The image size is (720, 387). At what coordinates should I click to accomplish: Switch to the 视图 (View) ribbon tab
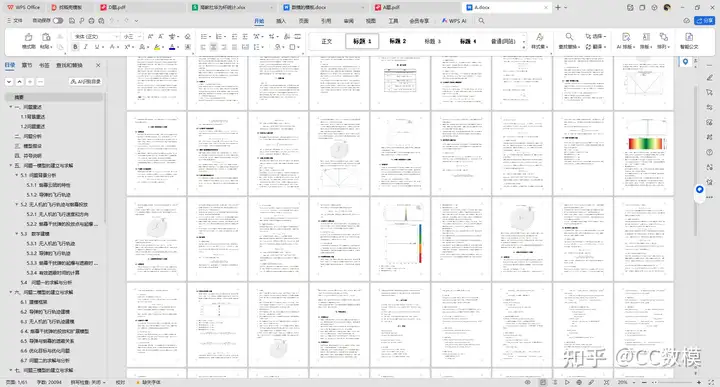[x=371, y=21]
